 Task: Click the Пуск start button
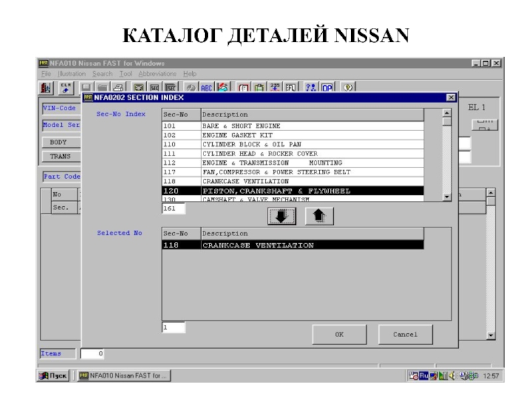54,376
